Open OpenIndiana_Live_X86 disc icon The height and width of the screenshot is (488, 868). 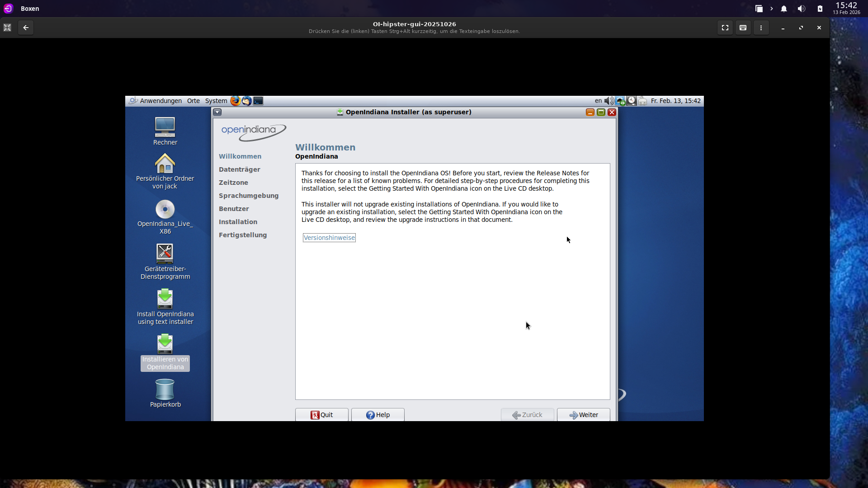[165, 210]
